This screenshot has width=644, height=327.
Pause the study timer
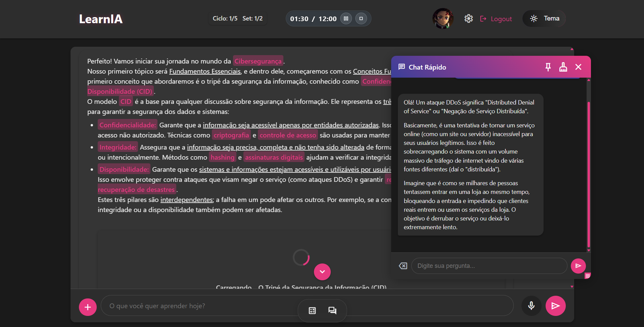[346, 18]
